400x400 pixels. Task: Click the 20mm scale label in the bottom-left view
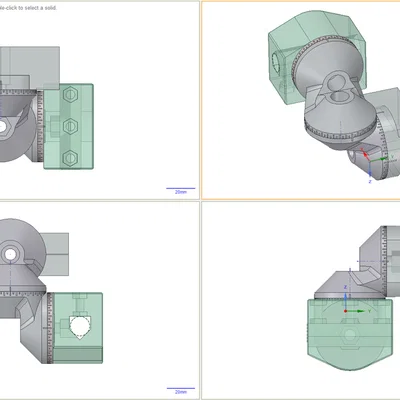tap(181, 392)
